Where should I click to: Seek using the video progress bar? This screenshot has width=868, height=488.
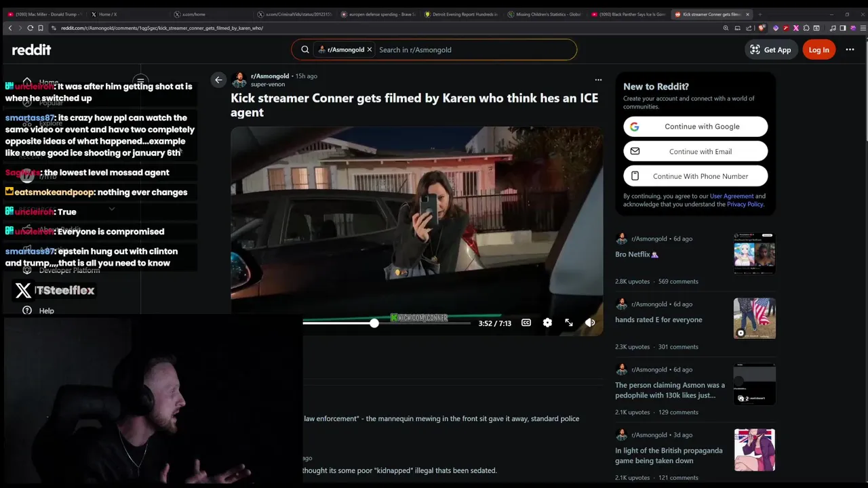pyautogui.click(x=387, y=323)
